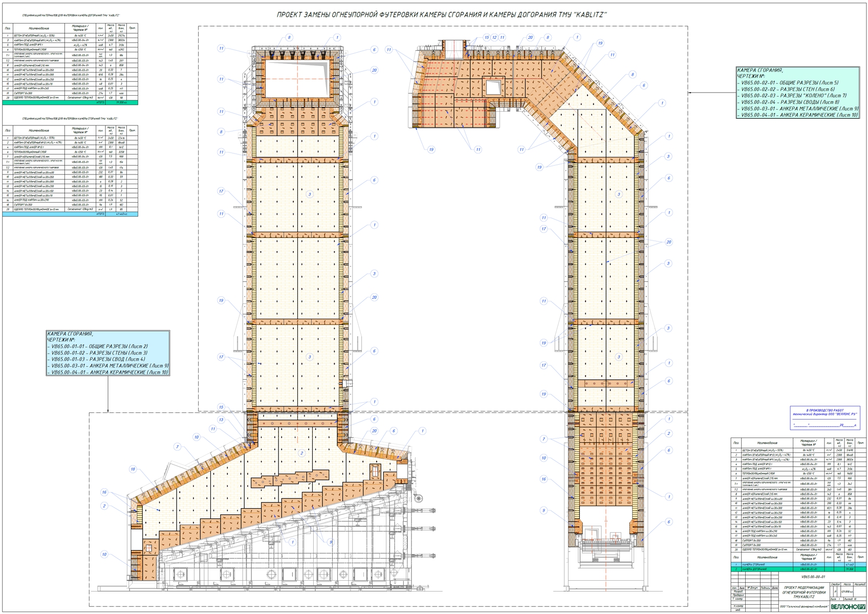
Task: Select position balloon 12 in the top callout group
Action: [x=494, y=37]
